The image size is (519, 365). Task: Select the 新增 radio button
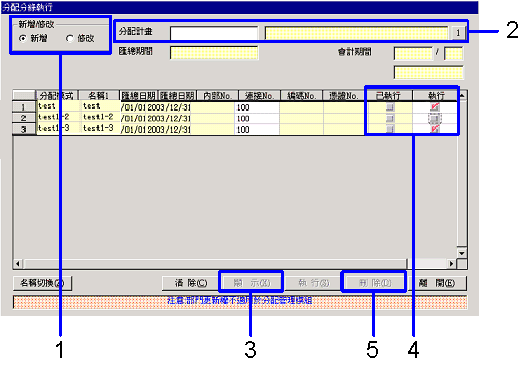[23, 39]
